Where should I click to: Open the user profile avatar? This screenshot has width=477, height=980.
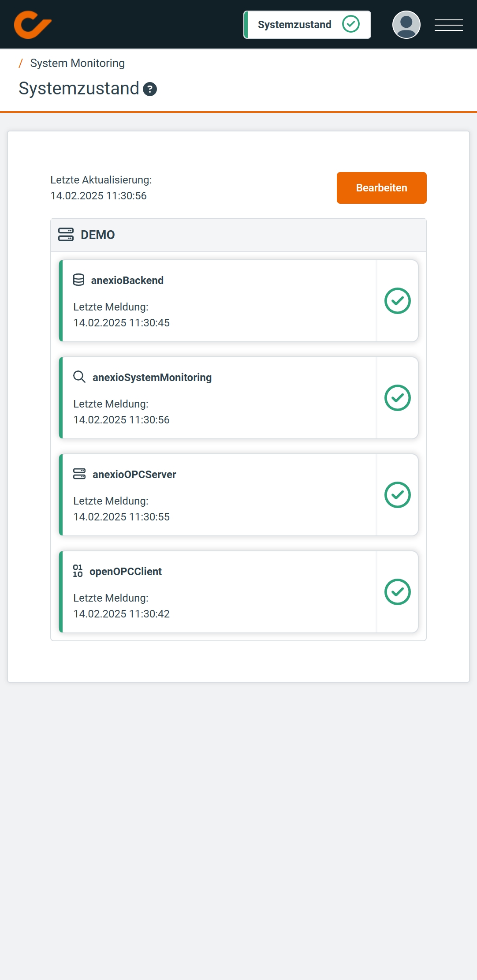(x=406, y=25)
